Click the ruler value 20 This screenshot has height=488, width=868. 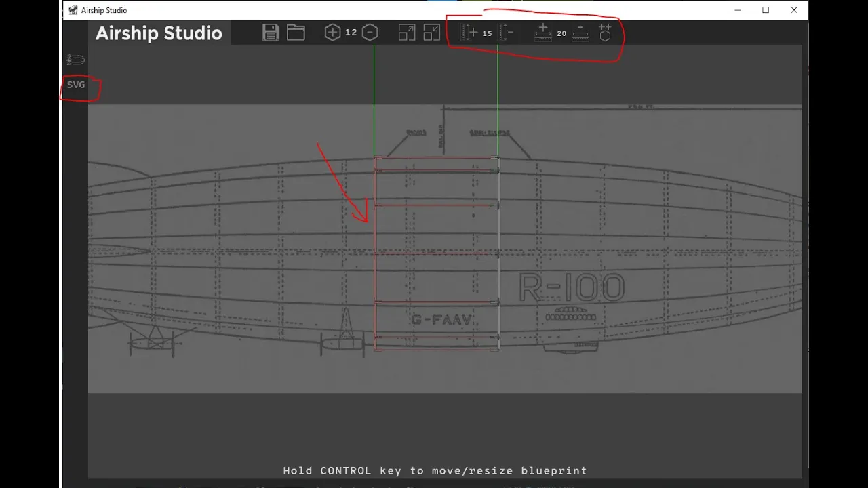coord(561,33)
